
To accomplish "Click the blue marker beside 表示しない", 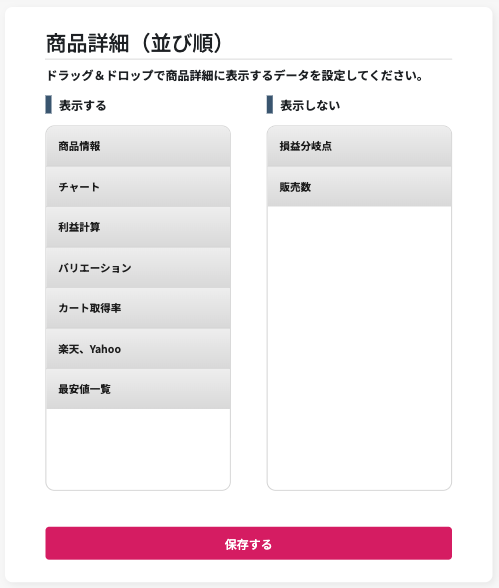I will [x=270, y=105].
